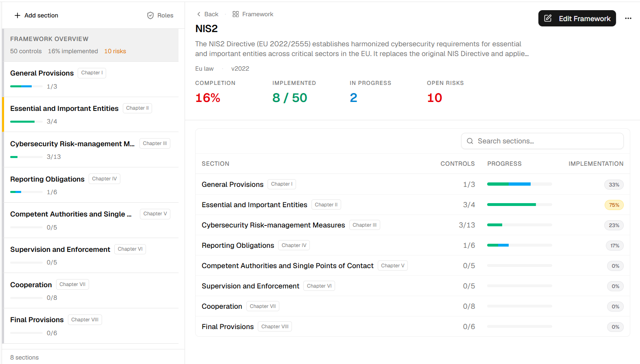Click the 23% implementation badge
Image resolution: width=640 pixels, height=364 pixels.
pyautogui.click(x=614, y=225)
